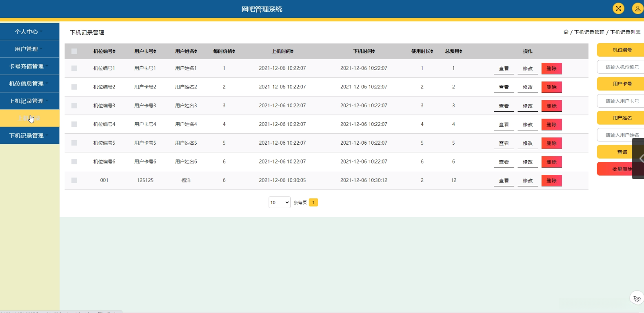Delete the record for 杨洋
Image resolution: width=644 pixels, height=313 pixels.
(552, 181)
